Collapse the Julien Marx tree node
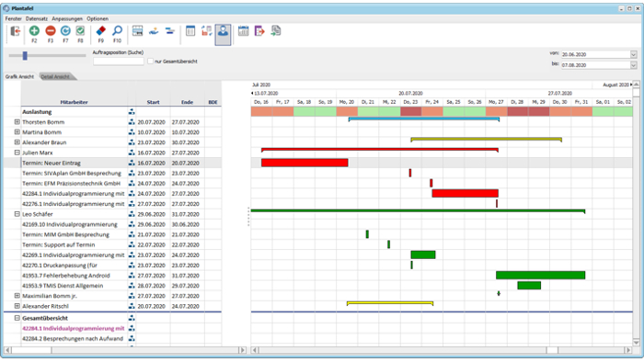The width and height of the screenshot is (644, 362). tap(17, 153)
